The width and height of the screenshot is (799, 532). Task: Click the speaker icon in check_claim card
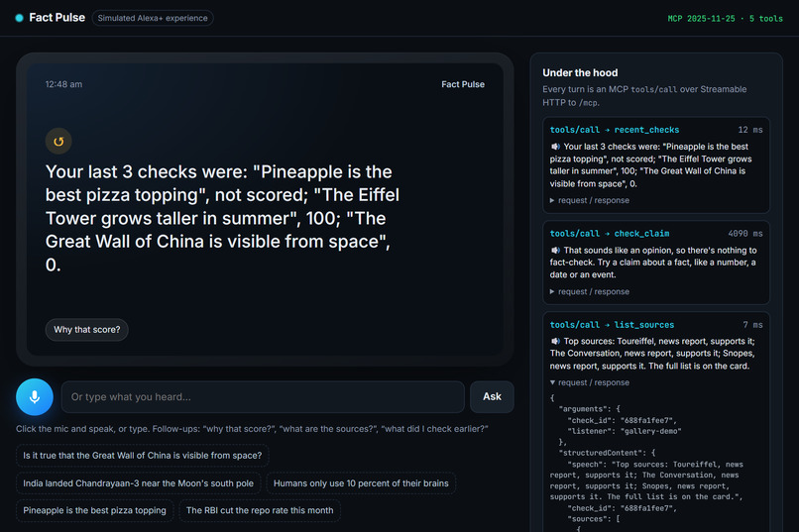pyautogui.click(x=555, y=251)
